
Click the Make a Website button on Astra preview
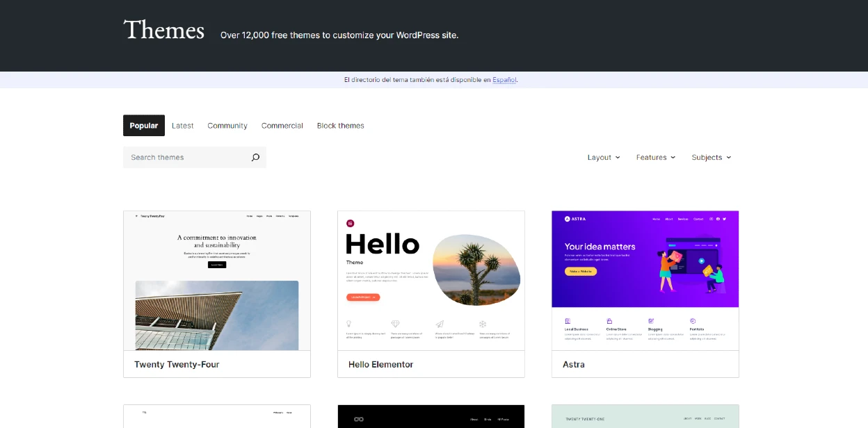[581, 271]
